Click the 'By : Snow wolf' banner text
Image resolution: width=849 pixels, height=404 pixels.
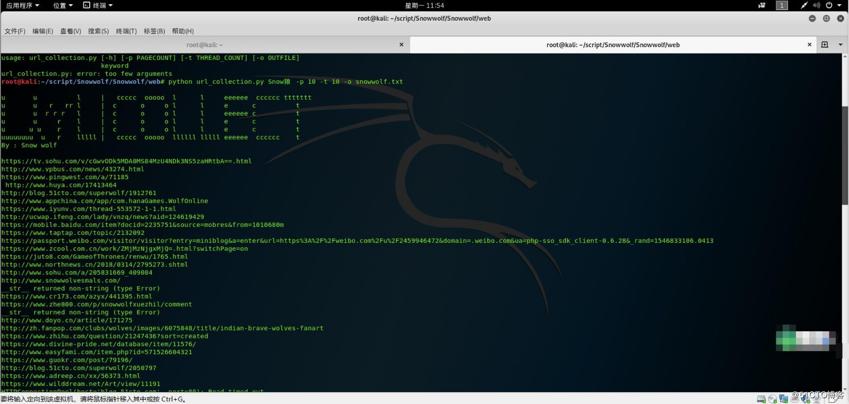tap(29, 146)
